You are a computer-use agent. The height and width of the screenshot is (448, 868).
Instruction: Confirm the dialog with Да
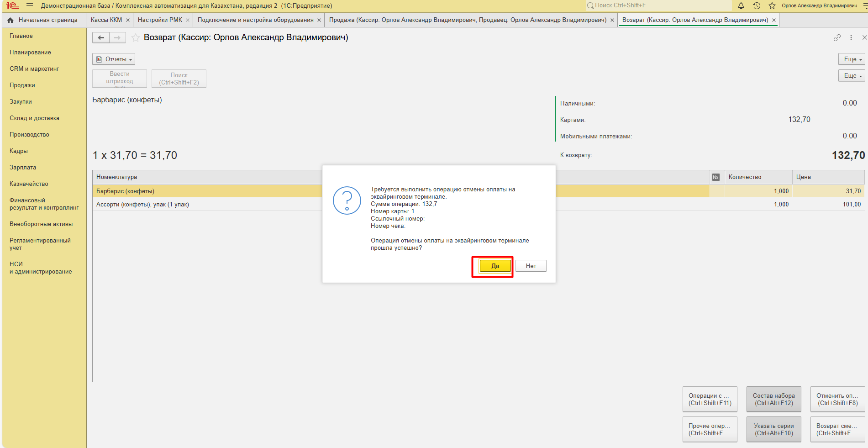(x=495, y=266)
